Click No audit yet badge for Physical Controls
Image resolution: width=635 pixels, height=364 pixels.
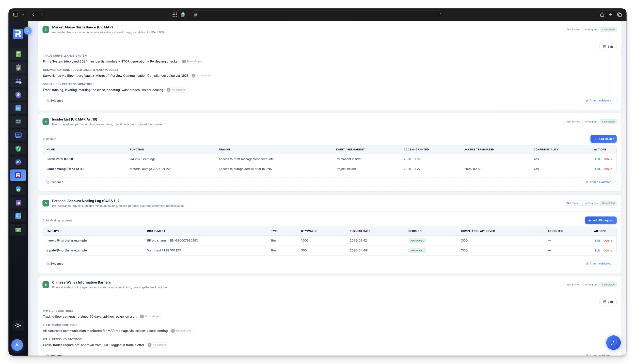(150, 317)
